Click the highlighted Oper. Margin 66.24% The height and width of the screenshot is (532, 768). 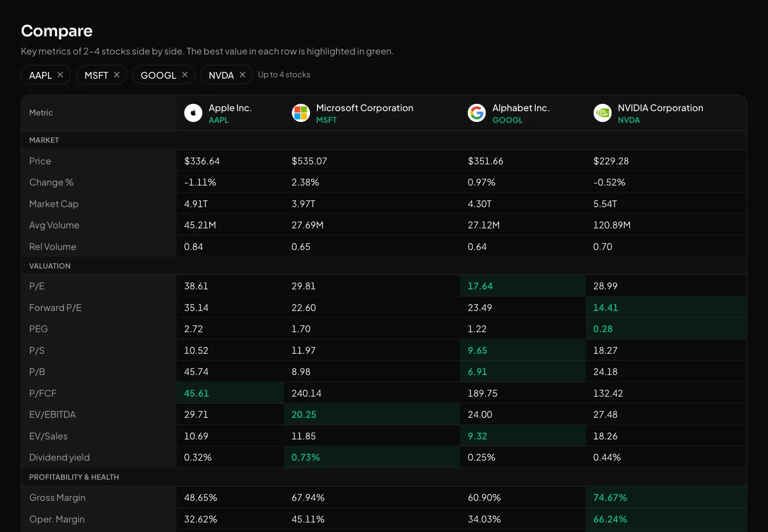[610, 519]
